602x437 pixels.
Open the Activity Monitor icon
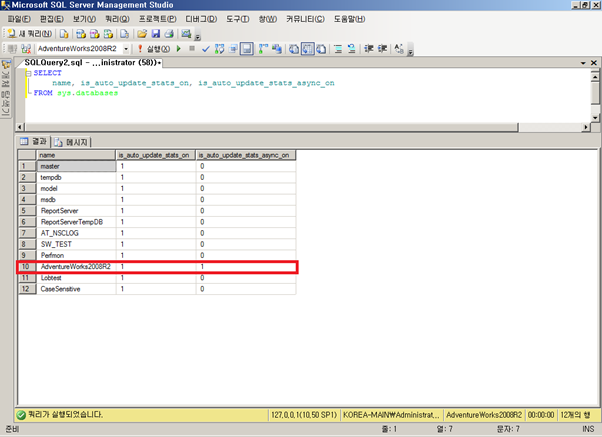coord(186,34)
